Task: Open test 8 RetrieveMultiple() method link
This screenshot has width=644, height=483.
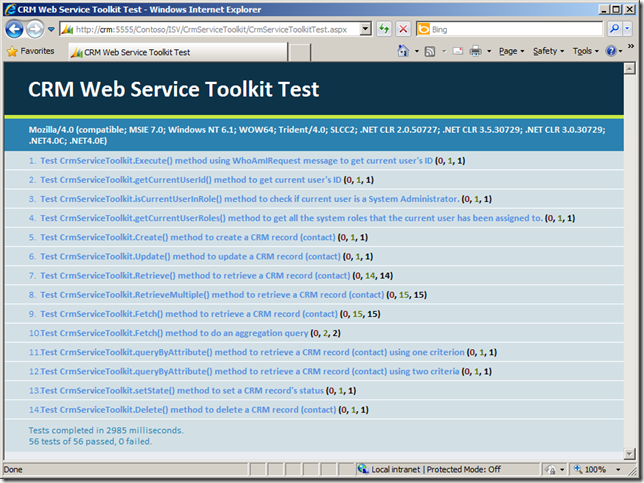Action: coord(212,295)
